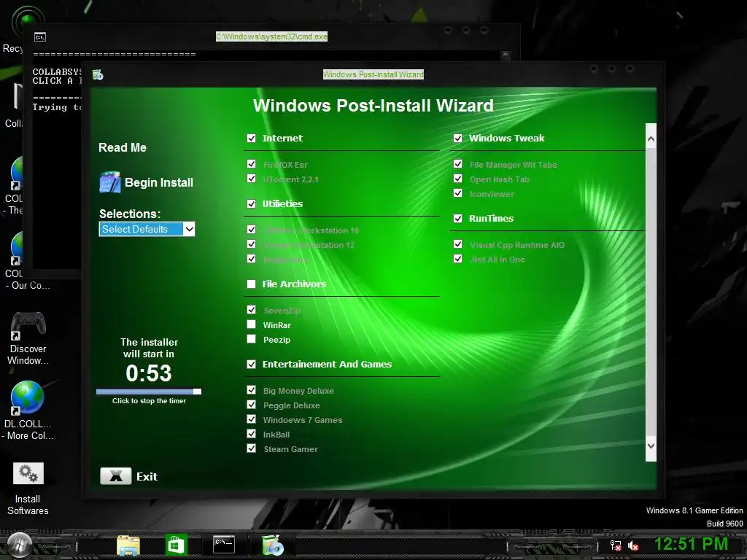Uncheck File Manager Wit Tabs
The image size is (747, 560).
[x=458, y=164]
